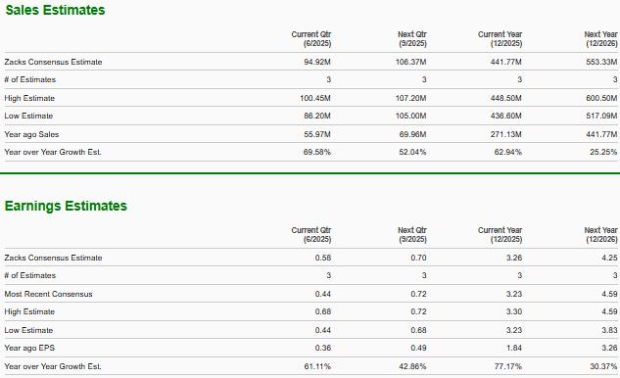
Task: Select the 271.13M year ago sales value
Action: pos(506,134)
